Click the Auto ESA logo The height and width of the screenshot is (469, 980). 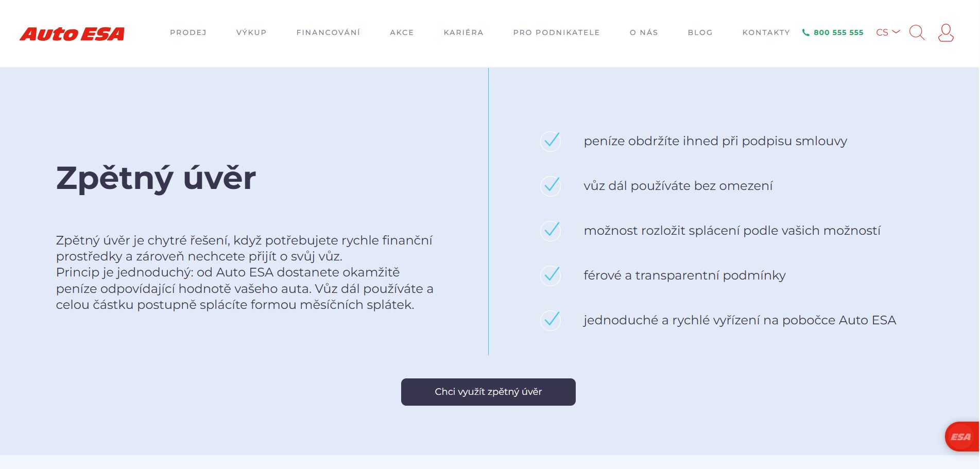click(x=72, y=34)
